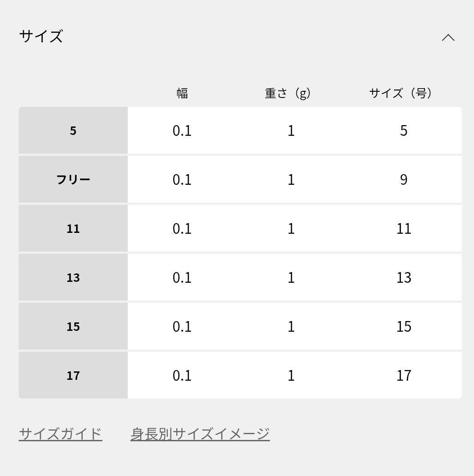
Task: Select the size 15 row header
Action: point(73,326)
